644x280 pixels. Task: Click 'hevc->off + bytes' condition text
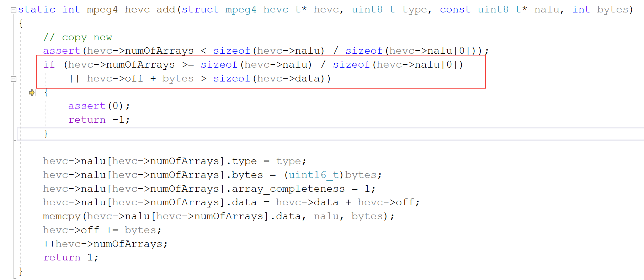point(140,79)
